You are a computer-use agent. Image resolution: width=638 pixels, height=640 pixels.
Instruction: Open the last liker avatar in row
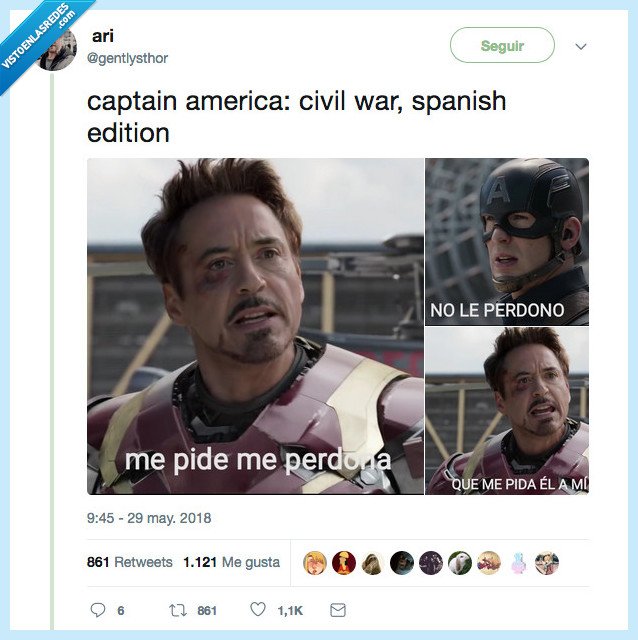pyautogui.click(x=547, y=563)
